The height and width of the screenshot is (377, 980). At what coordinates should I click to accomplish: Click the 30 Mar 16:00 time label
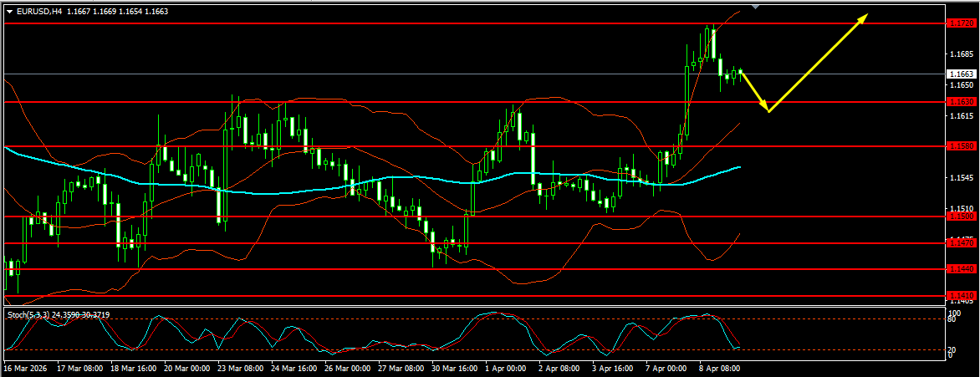coord(456,369)
